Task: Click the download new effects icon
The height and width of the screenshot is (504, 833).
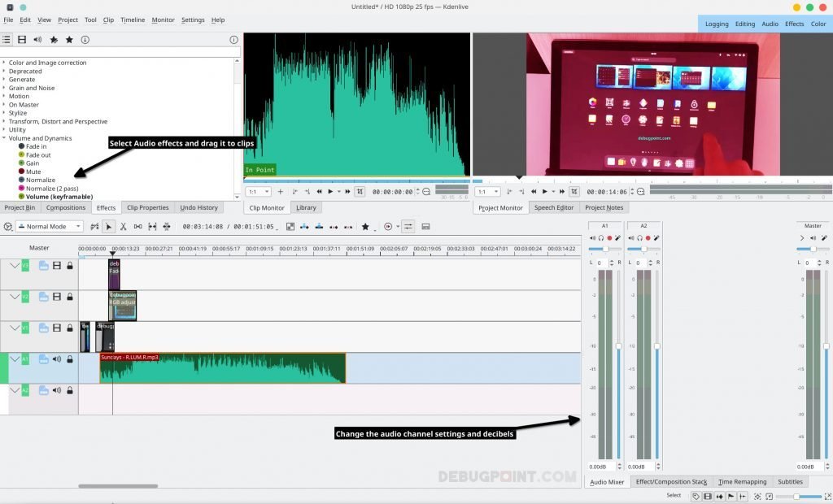Action: [x=85, y=39]
